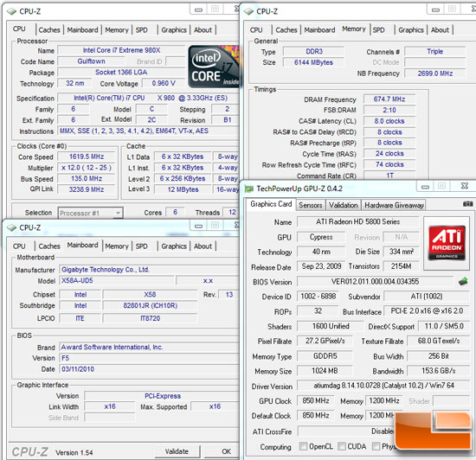Open About tab in top-left CPU-Z window

click(203, 30)
